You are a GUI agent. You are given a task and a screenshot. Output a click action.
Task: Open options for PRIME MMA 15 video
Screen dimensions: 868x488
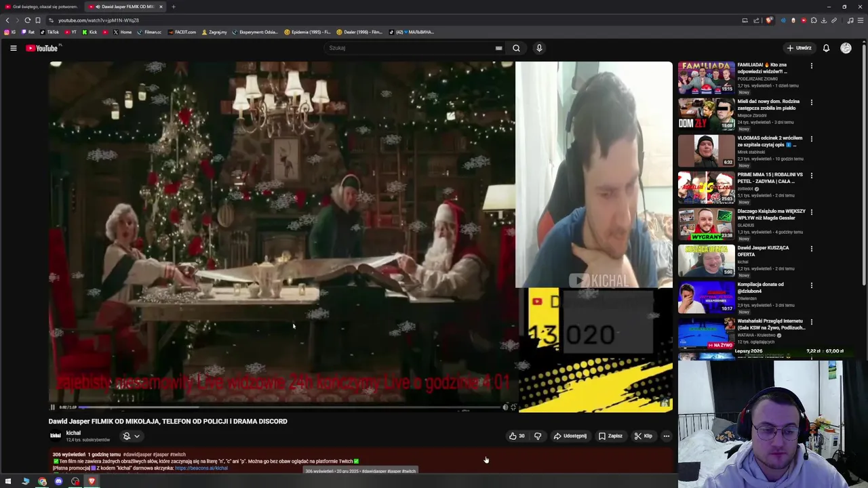point(811,176)
